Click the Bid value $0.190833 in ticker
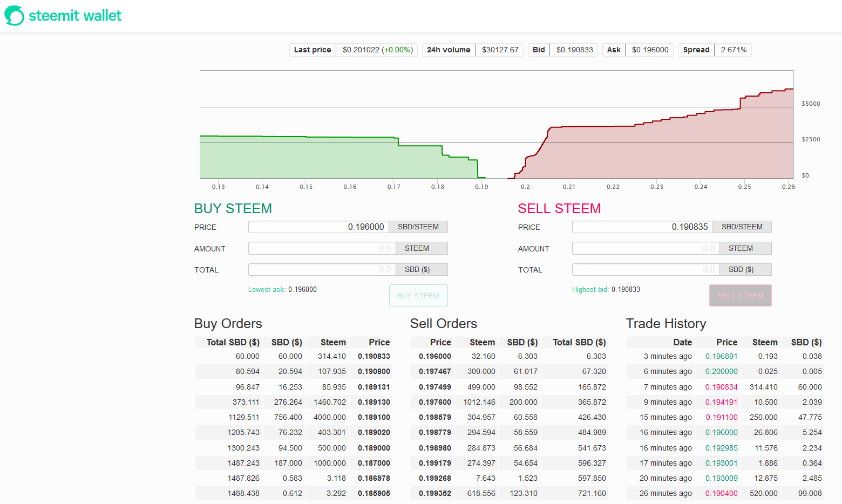The height and width of the screenshot is (504, 842). pos(574,50)
